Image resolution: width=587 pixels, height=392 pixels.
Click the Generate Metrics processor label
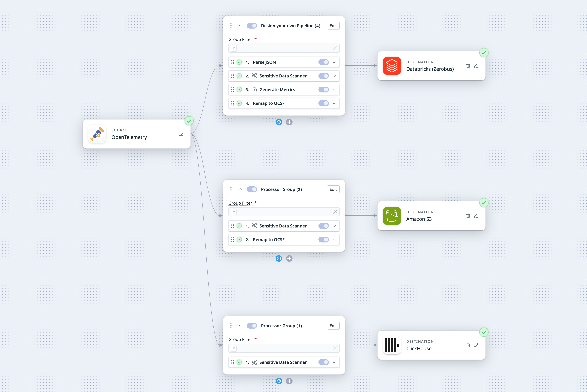(277, 90)
